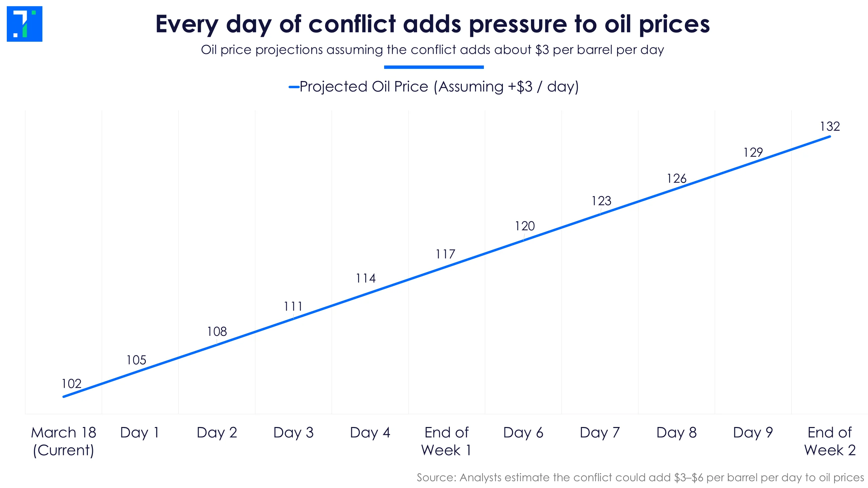Select the 'Day 7' axis label
868x488 pixels.
tap(600, 433)
